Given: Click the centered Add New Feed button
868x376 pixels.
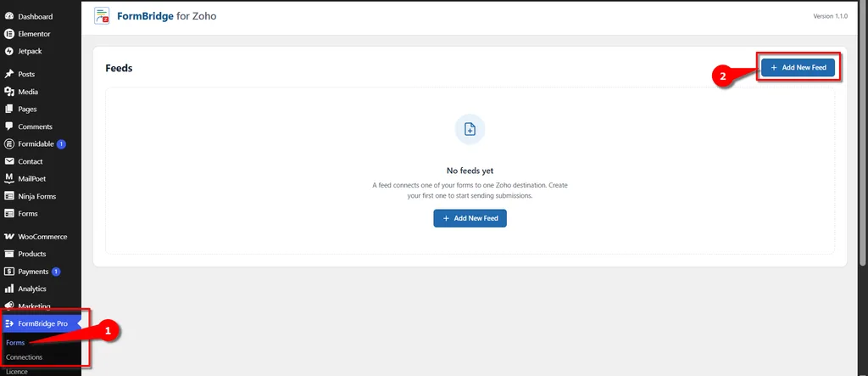Looking at the screenshot, I should pyautogui.click(x=470, y=218).
